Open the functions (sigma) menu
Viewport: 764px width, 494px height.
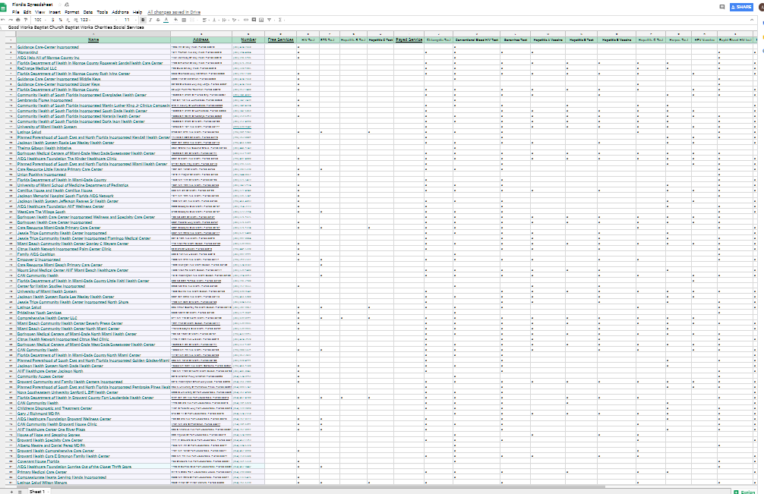click(x=280, y=20)
